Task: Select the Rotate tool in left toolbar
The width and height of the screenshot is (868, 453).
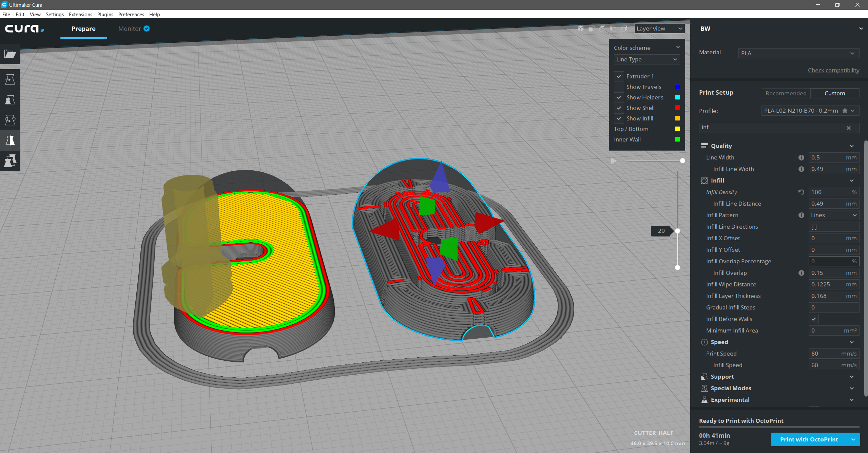Action: pos(10,120)
